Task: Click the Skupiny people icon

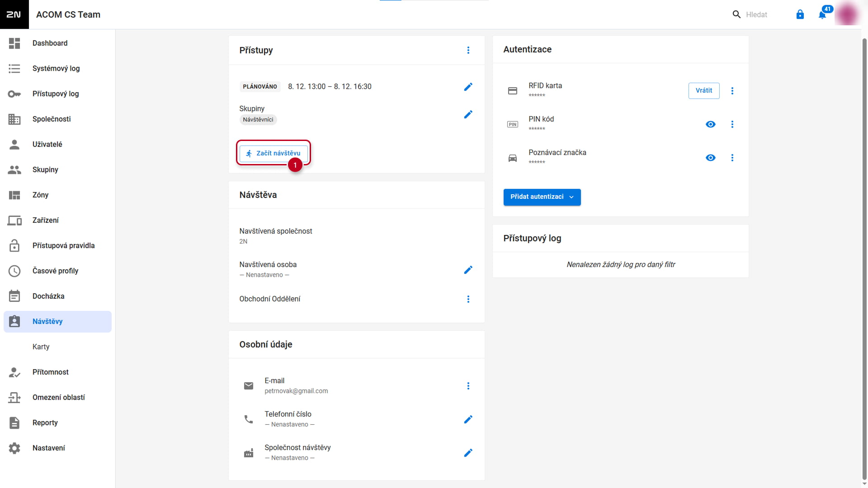Action: (x=14, y=170)
